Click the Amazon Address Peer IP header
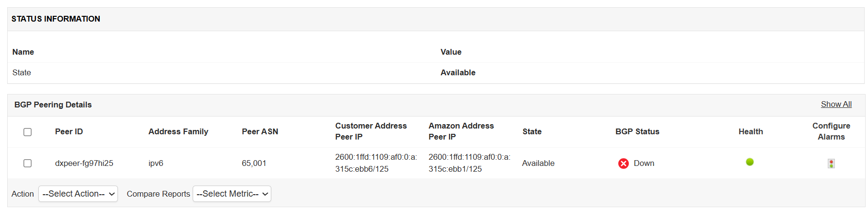 pyautogui.click(x=461, y=131)
